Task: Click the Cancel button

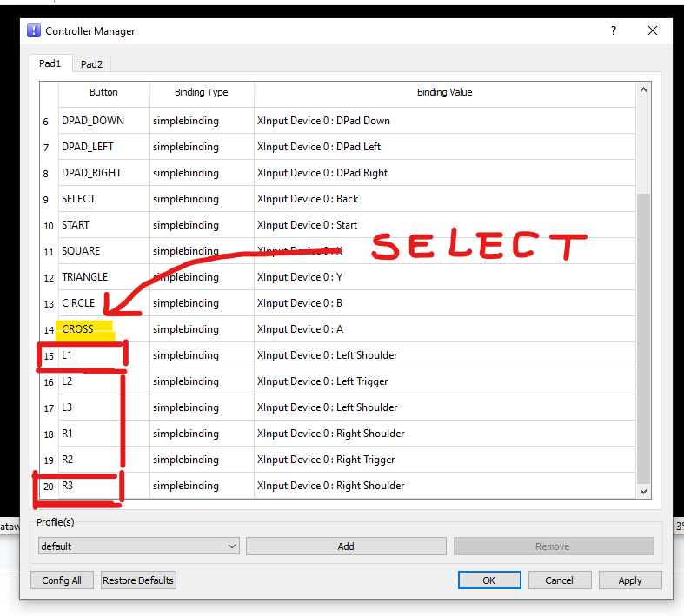Action: click(x=559, y=580)
